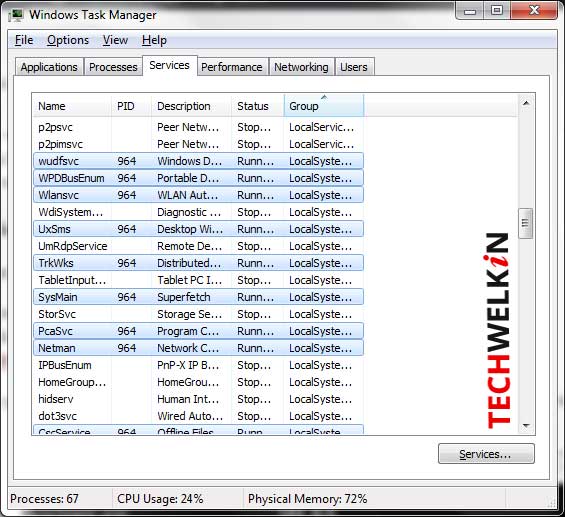This screenshot has width=565, height=517.
Task: Switch to the Applications tab
Action: click(x=49, y=67)
